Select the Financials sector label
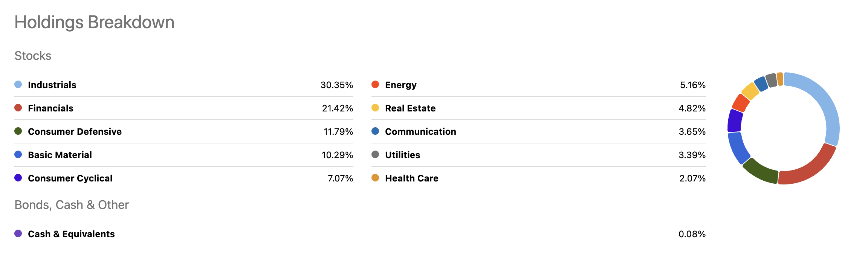The height and width of the screenshot is (256, 868). point(50,108)
